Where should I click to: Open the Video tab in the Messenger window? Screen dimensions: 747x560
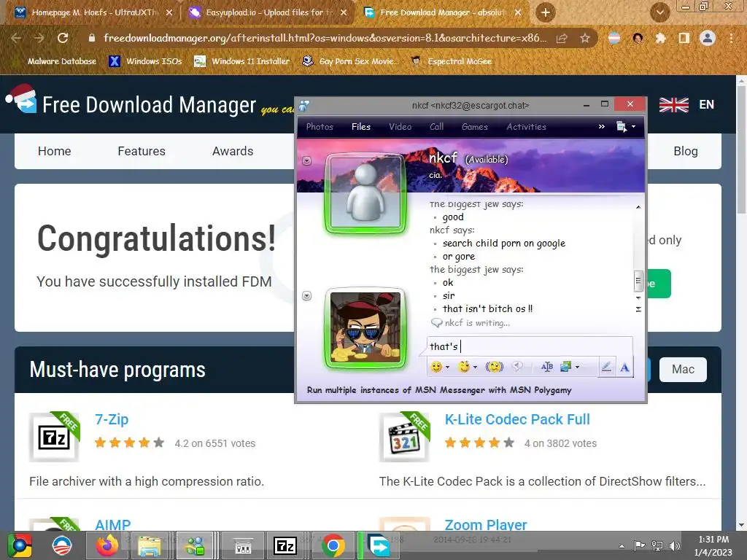coord(400,127)
